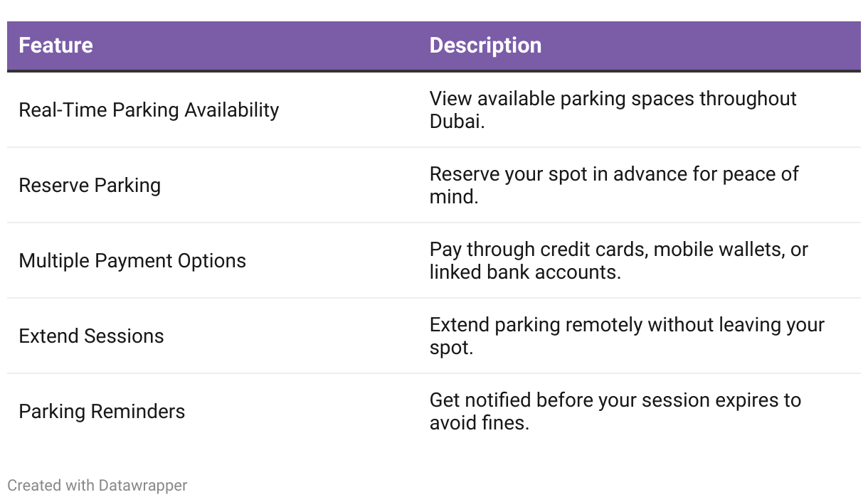
Task: Click 'avoid fines' text in last row
Action: pos(480,423)
